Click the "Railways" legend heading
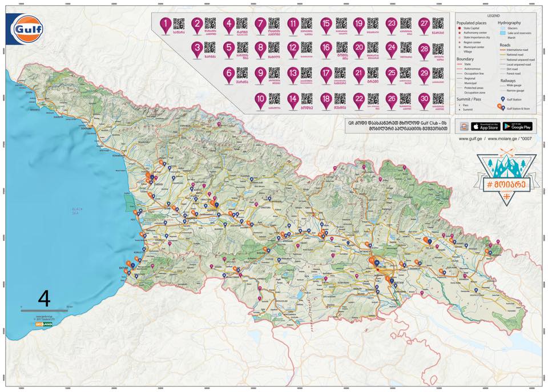The width and height of the screenshot is (548, 392). [x=508, y=80]
